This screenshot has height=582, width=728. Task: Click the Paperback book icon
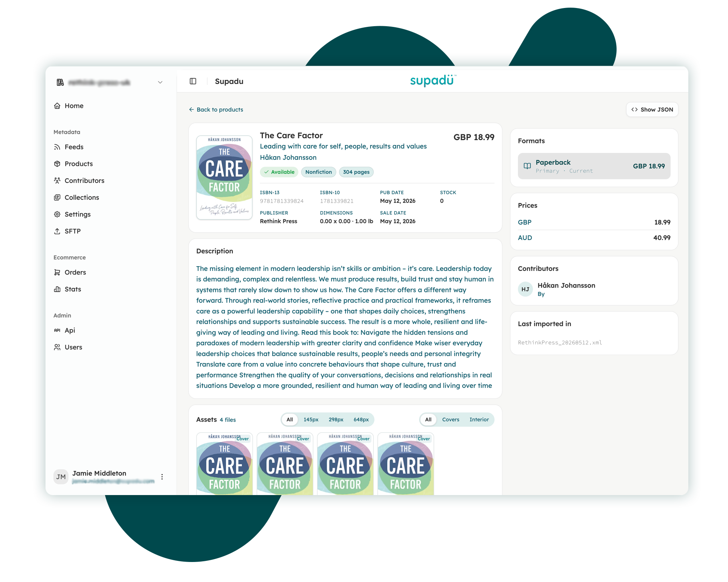coord(527,166)
